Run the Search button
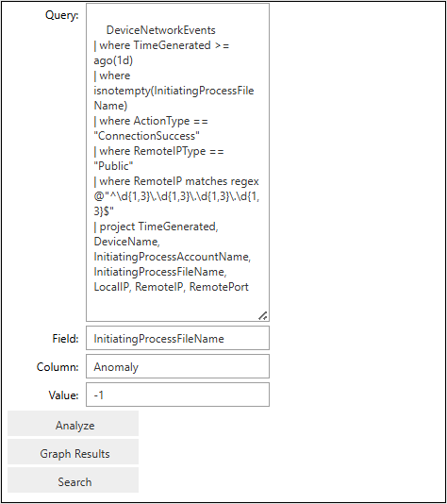 tap(73, 482)
